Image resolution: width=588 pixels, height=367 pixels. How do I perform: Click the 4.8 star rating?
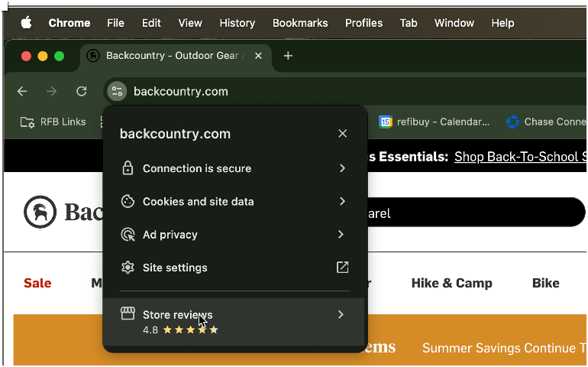pos(180,330)
